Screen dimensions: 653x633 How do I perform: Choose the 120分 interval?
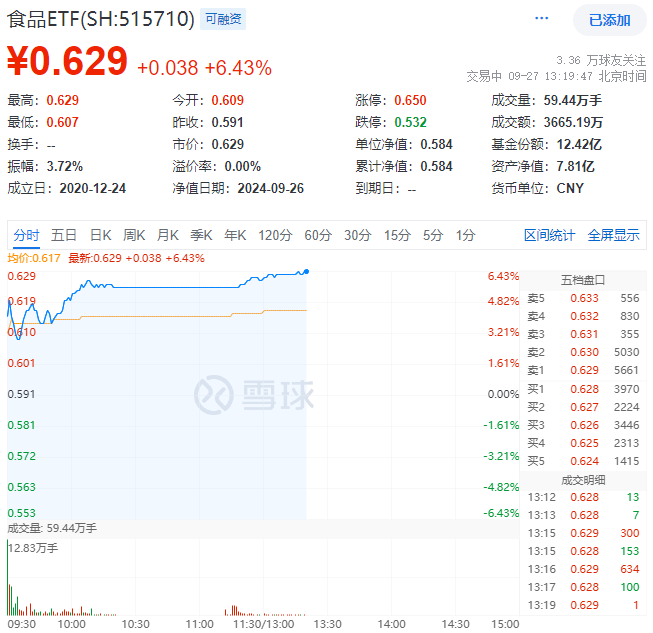[x=274, y=235]
